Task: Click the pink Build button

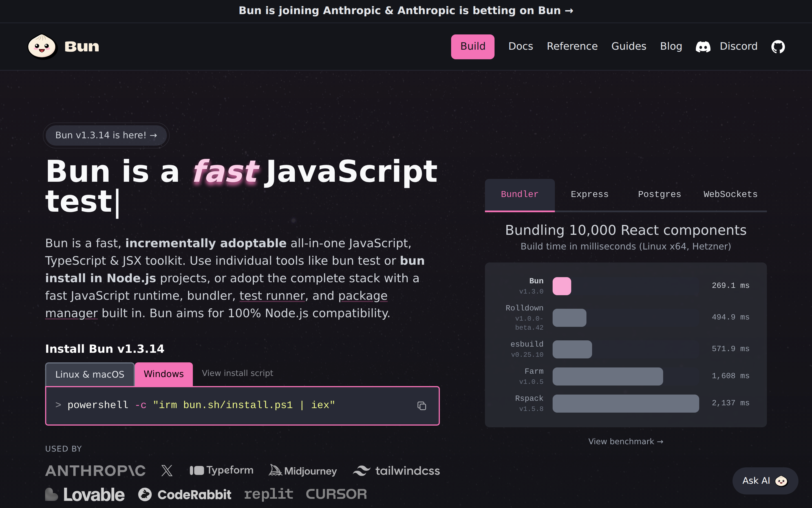Action: click(x=473, y=47)
